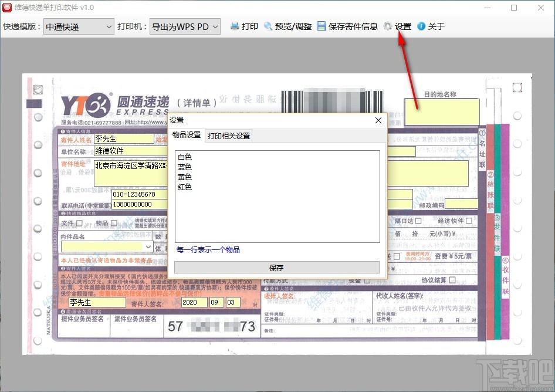The width and height of the screenshot is (555, 392).
Task: Click the 邮政编码 input field
Action: click(x=461, y=204)
